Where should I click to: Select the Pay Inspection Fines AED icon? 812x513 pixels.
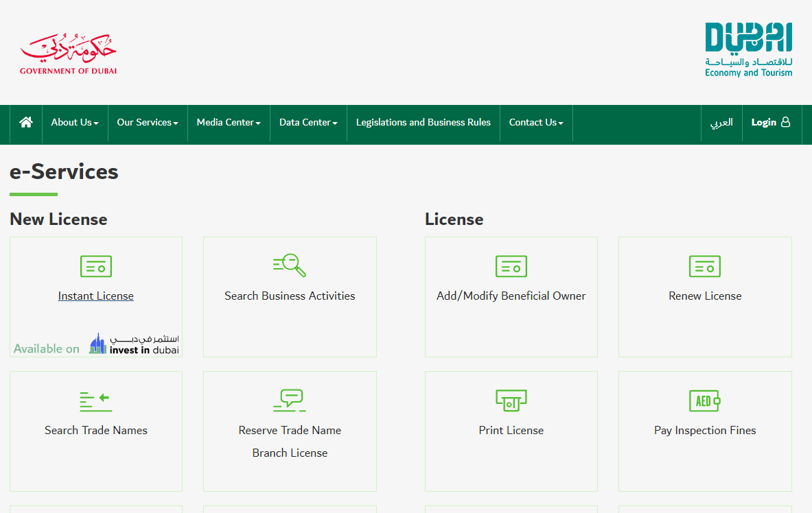[705, 401]
